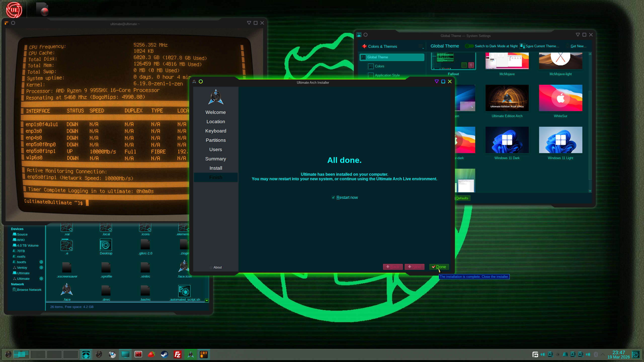Screen dimensions: 644x362
Task: Eject the Ventoy device
Action: tap(41, 267)
